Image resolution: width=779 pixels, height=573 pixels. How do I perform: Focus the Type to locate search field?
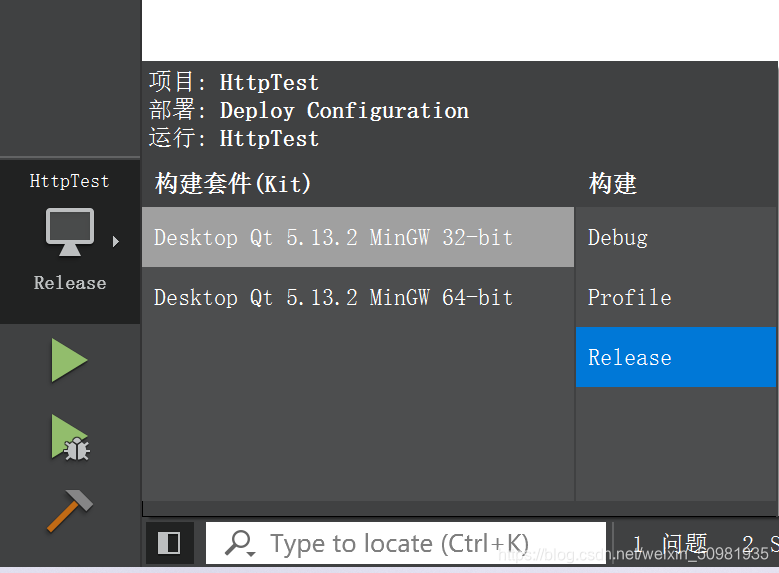click(x=405, y=543)
